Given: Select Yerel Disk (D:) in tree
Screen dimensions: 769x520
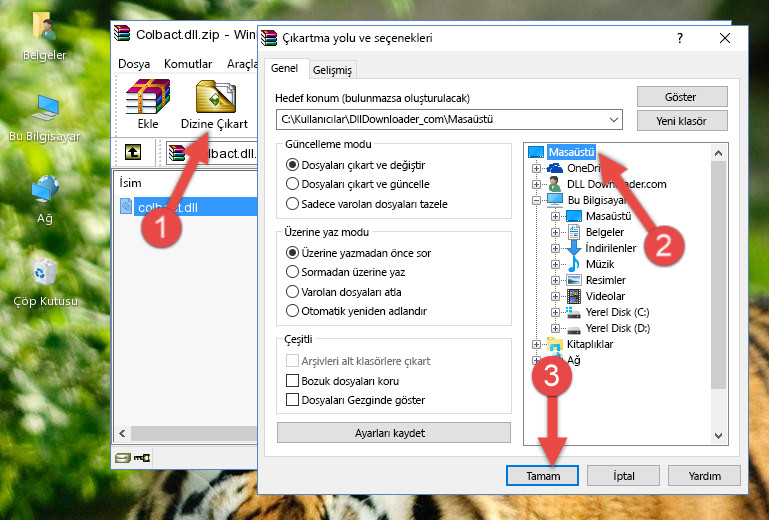Looking at the screenshot, I should click(x=617, y=328).
